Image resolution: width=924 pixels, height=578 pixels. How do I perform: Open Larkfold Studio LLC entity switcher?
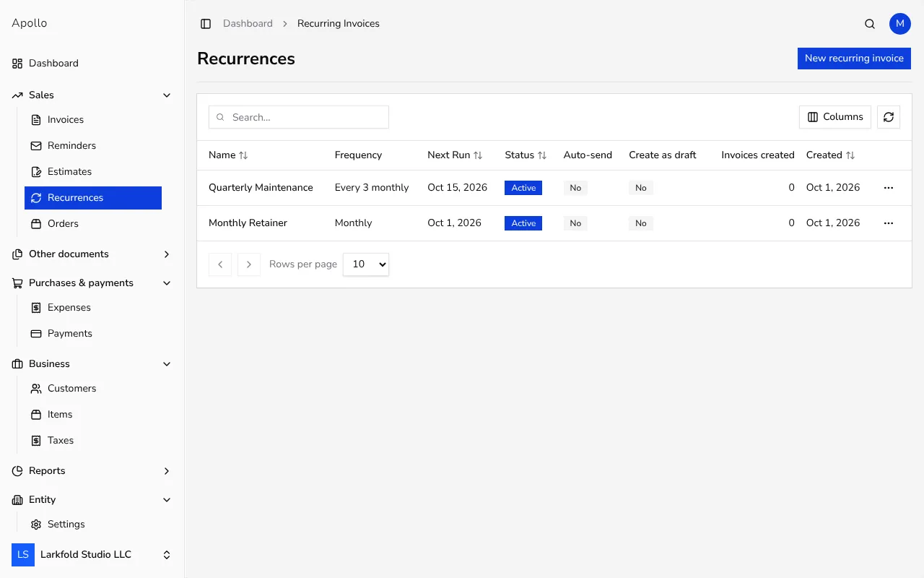[x=92, y=555]
